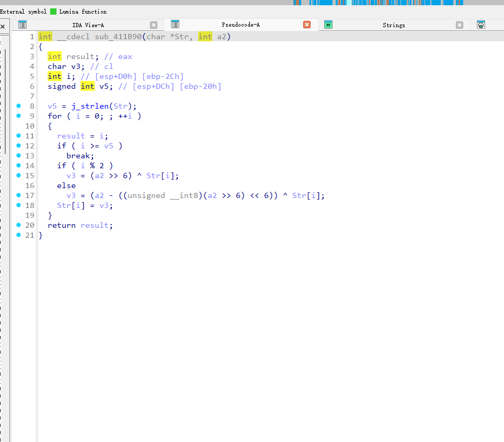The width and height of the screenshot is (504, 442).
Task: Close the Pseudocode-A tab
Action: coord(307,25)
